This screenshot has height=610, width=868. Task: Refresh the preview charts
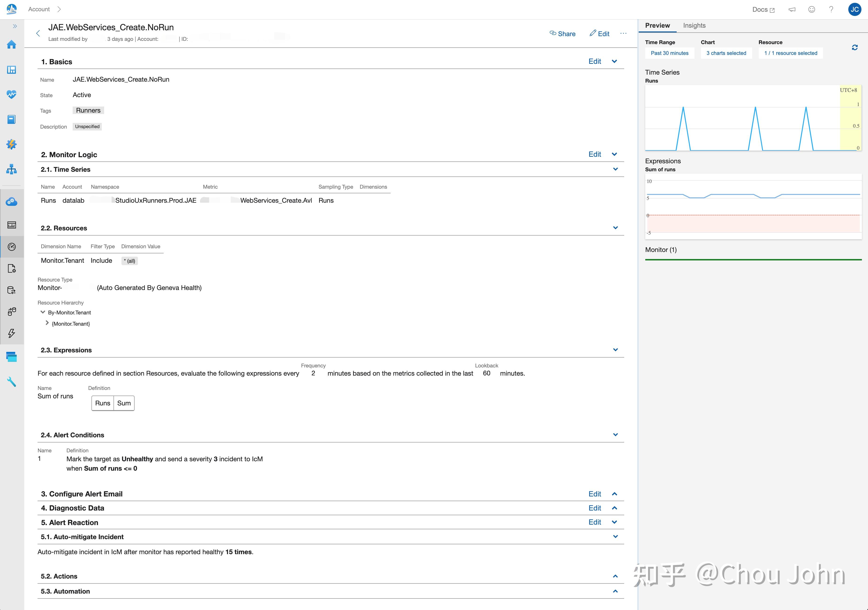(855, 48)
